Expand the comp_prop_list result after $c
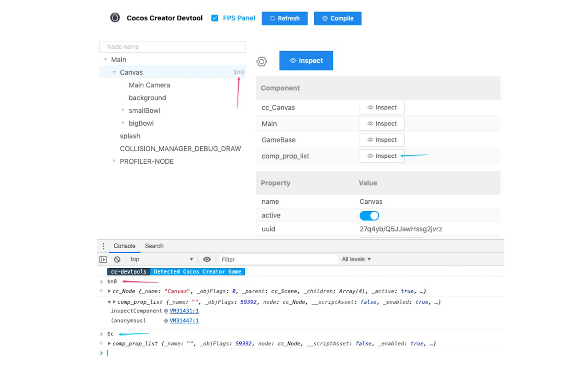Screen dimensions: 588x368 (109, 344)
